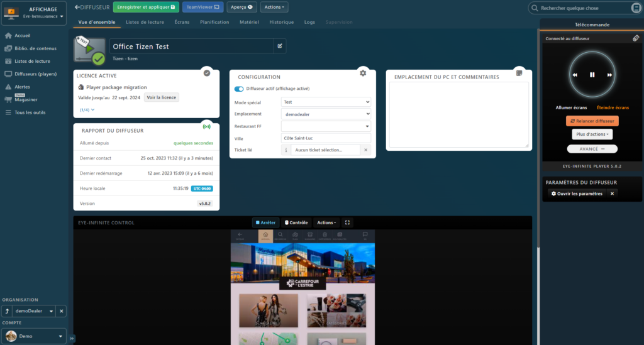
Task: Click the edit icon beside Office Tizen Test
Action: 280,46
